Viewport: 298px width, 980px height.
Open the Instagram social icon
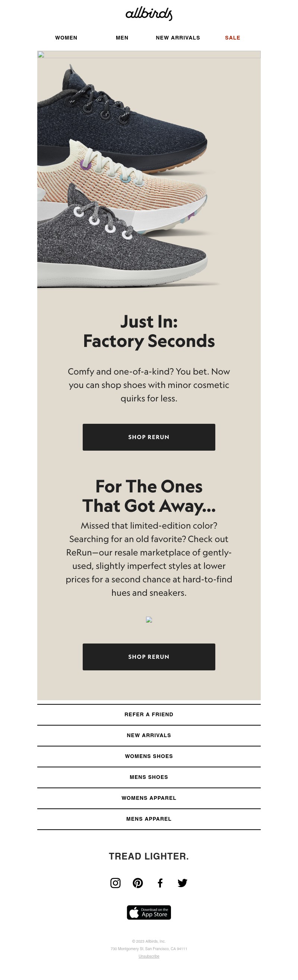tap(115, 883)
